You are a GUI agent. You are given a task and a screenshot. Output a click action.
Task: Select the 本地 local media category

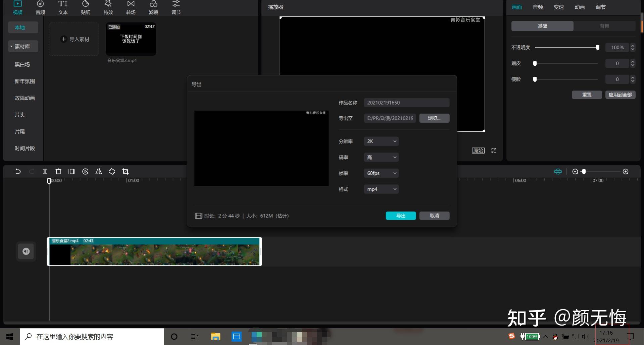pos(23,27)
